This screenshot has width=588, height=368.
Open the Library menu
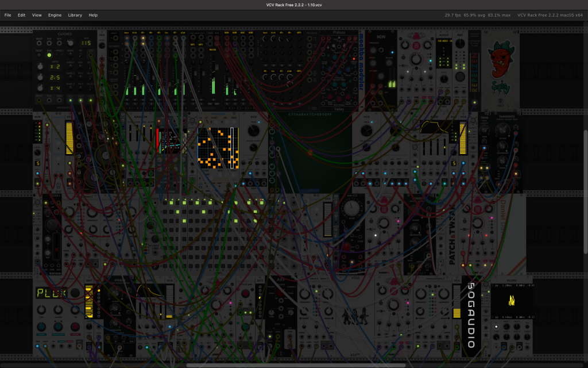tap(75, 15)
